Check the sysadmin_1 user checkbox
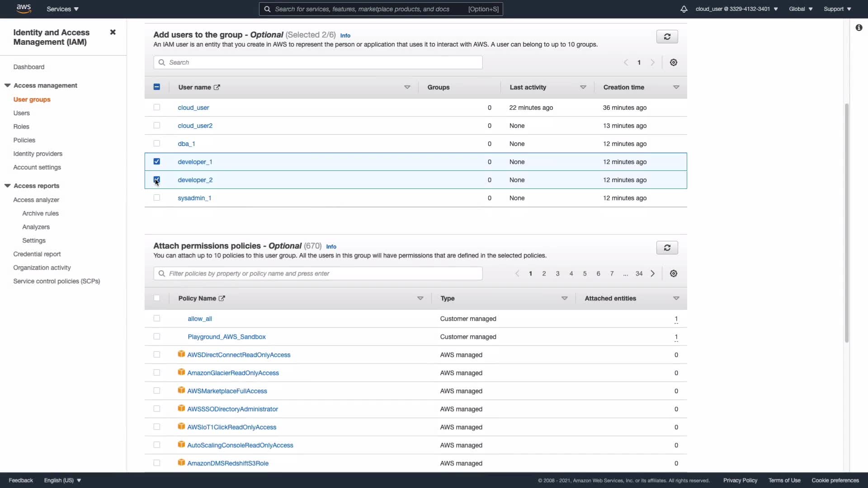This screenshot has width=868, height=488. point(156,197)
